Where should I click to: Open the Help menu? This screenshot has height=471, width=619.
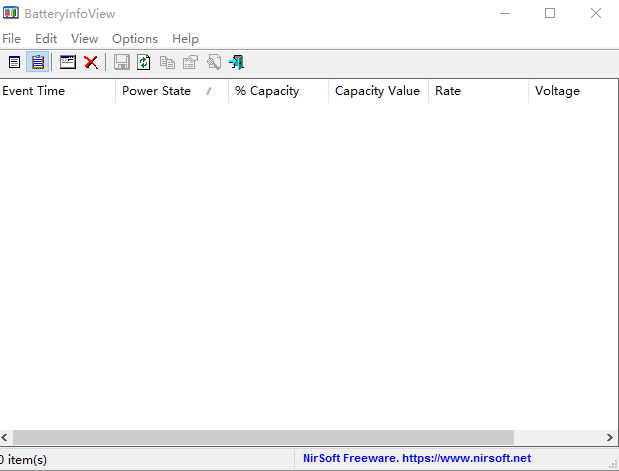point(186,39)
